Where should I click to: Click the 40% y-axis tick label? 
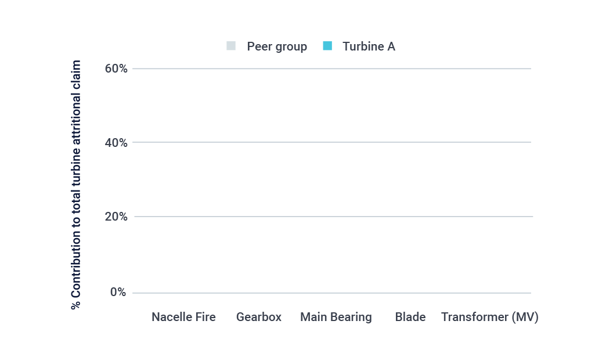coord(116,143)
